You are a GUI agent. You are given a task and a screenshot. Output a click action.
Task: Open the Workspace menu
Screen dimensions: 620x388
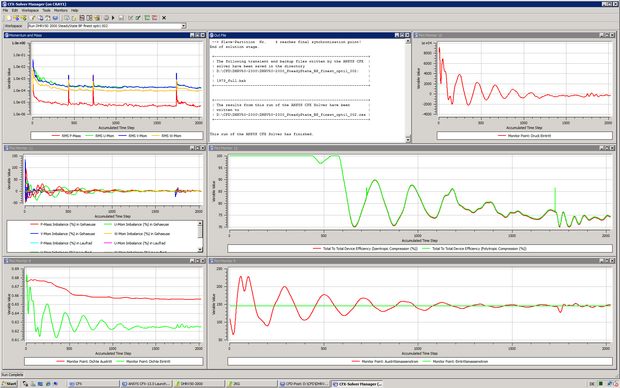click(30, 10)
